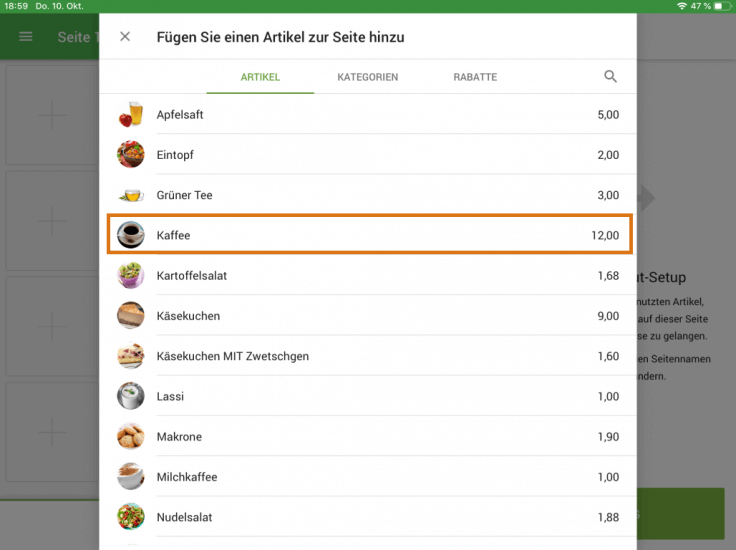Tap the Wi-Fi status icon
Viewport: 736px width, 550px height.
pyautogui.click(x=682, y=6)
